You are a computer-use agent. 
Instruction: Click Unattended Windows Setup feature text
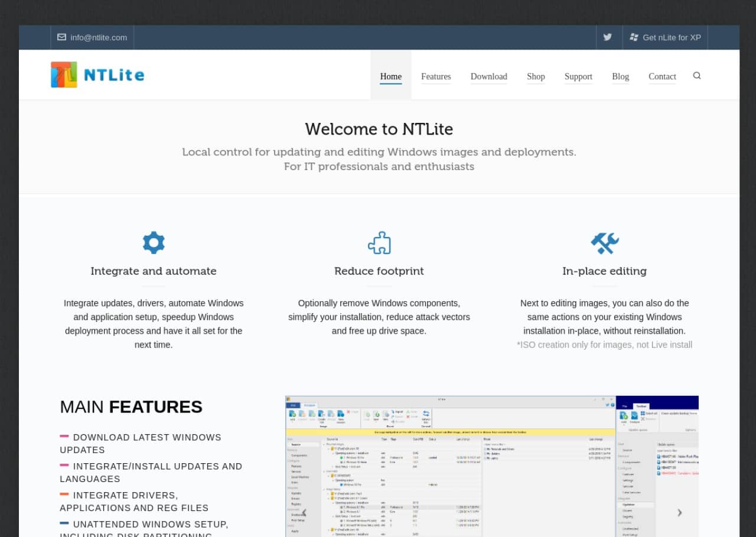[144, 529]
